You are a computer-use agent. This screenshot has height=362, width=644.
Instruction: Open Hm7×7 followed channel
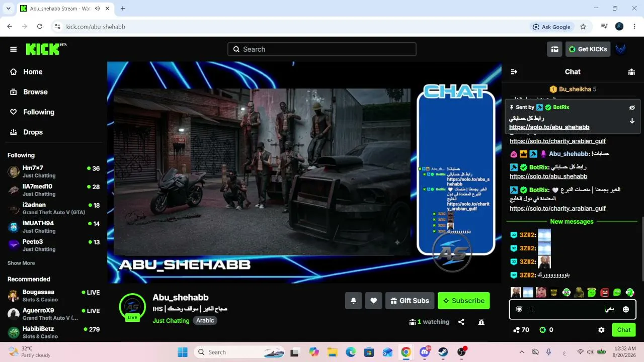(53, 171)
